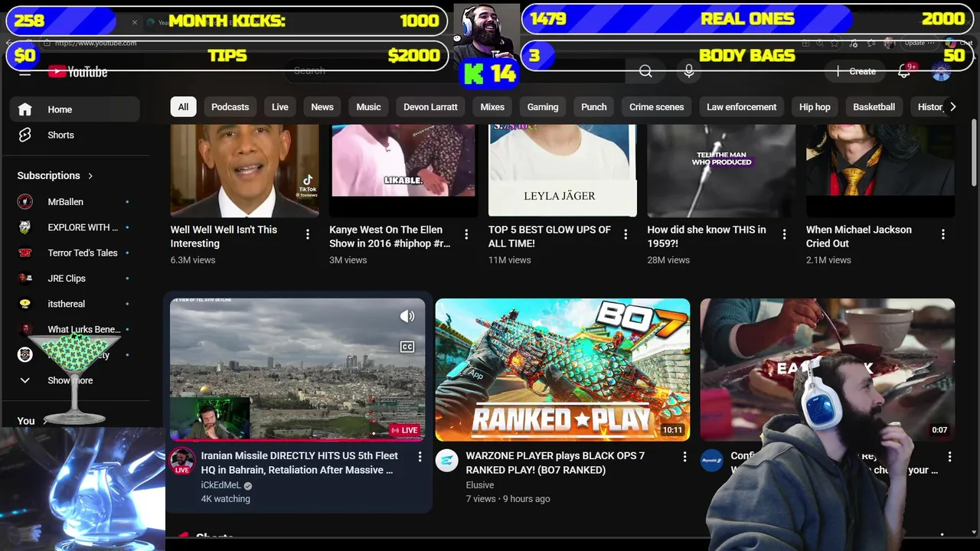Open options for Well Well Well short
This screenshot has width=980, height=551.
[308, 234]
